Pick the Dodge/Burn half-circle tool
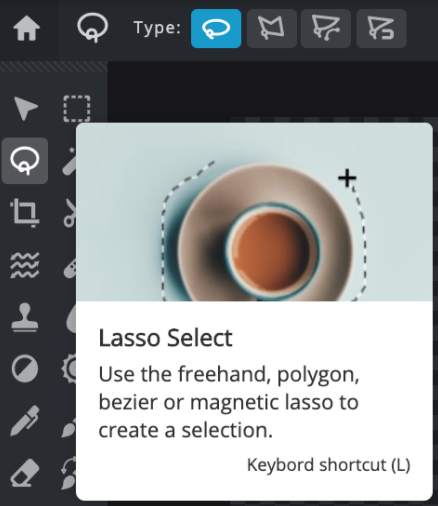The height and width of the screenshot is (506, 438). [x=25, y=369]
